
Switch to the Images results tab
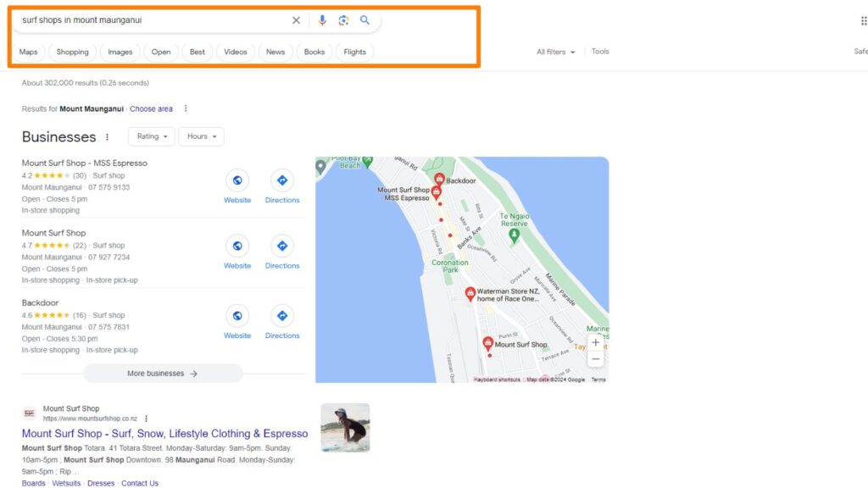(120, 52)
